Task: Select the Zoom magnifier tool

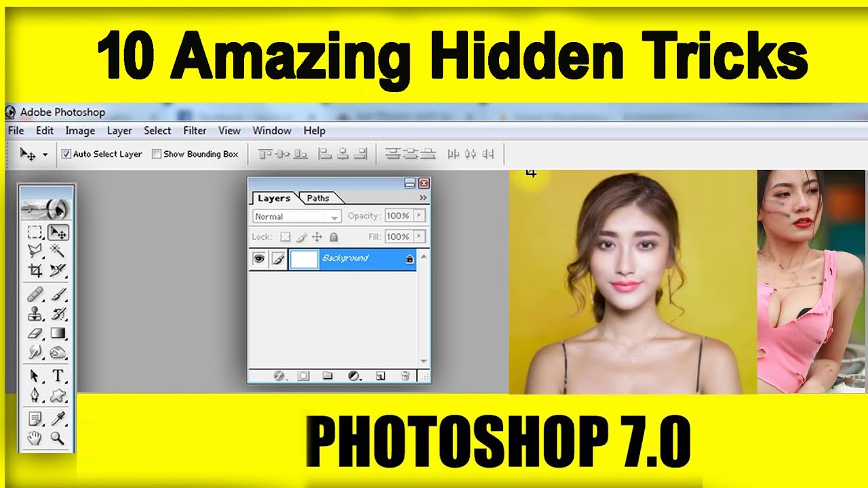Action: (x=58, y=439)
